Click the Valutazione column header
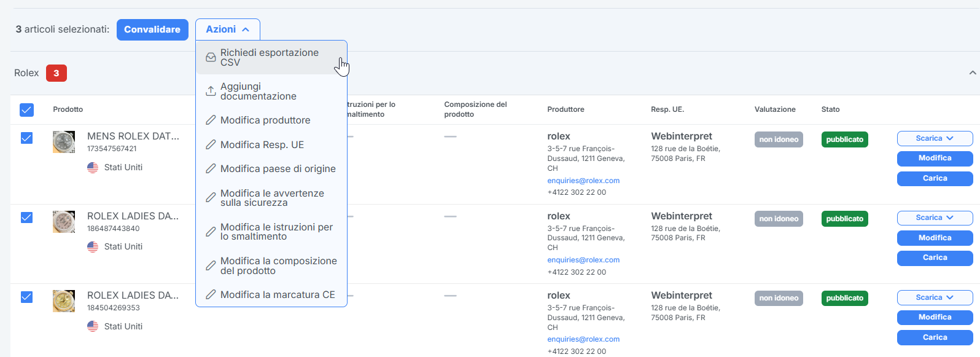Viewport: 980px width, 357px height. 775,109
